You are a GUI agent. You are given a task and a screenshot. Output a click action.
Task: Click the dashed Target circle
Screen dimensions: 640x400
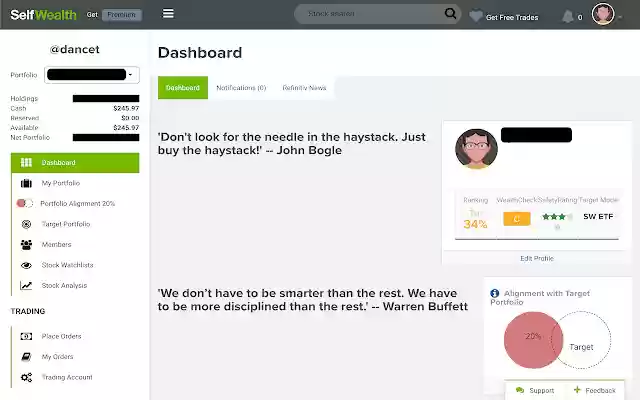pyautogui.click(x=581, y=340)
